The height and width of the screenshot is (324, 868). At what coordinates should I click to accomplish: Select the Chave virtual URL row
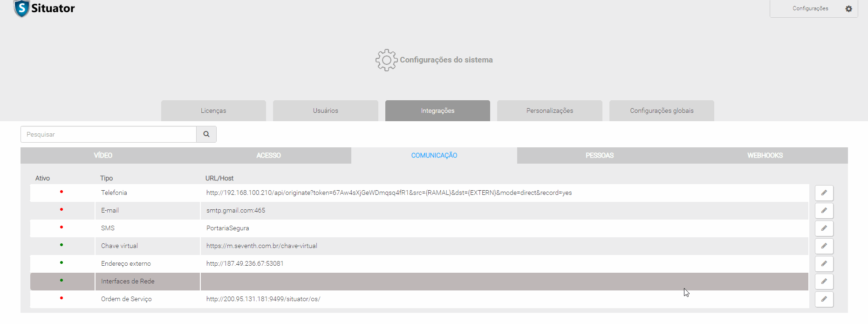click(x=261, y=246)
